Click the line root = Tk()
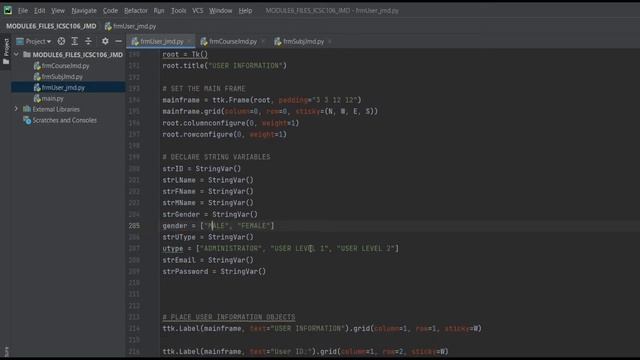 coord(185,54)
